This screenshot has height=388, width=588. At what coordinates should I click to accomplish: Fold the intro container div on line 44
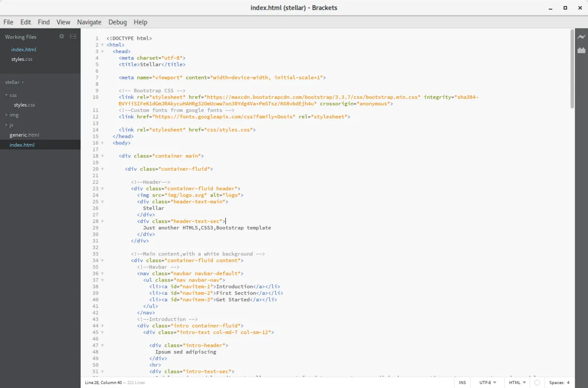102,326
